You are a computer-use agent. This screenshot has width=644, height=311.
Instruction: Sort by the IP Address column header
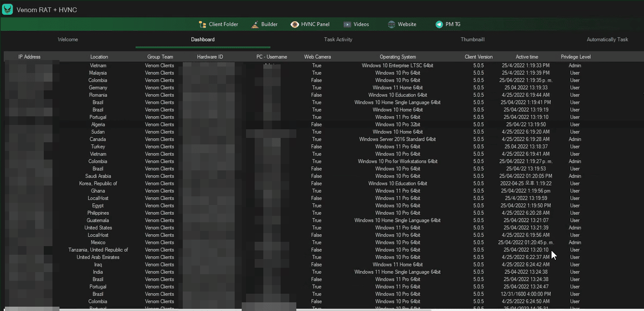coord(30,57)
